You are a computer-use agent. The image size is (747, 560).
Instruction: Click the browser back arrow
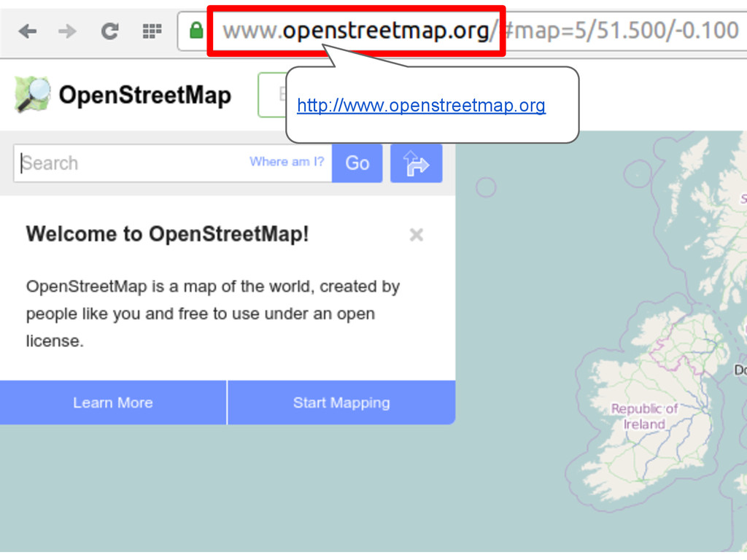click(x=28, y=31)
